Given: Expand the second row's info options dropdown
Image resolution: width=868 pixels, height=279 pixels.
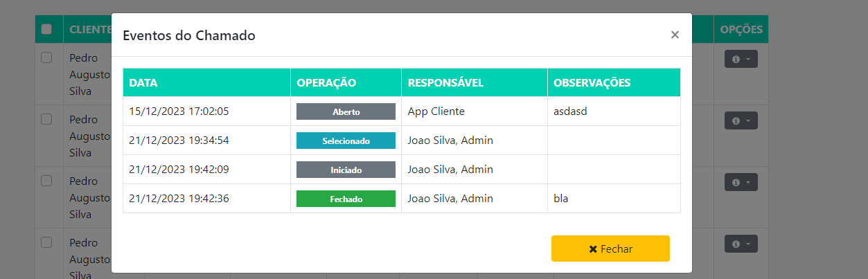Looking at the screenshot, I should coord(741,120).
